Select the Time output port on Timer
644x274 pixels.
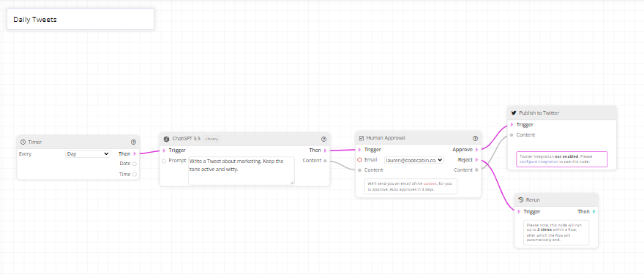click(135, 175)
